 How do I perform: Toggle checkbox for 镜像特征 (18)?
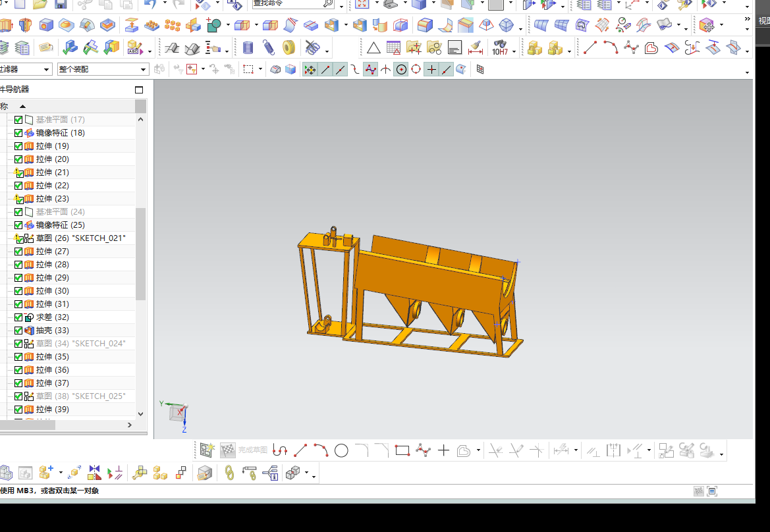pos(18,133)
